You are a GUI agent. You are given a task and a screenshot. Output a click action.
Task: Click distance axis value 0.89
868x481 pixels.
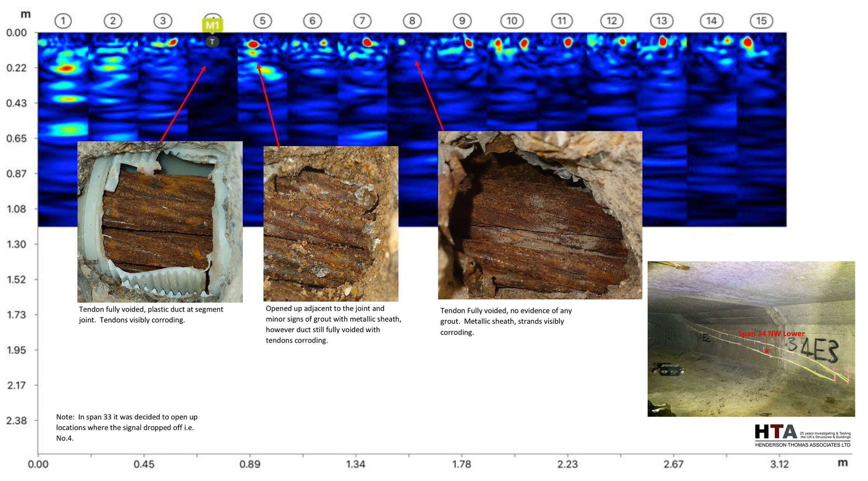[x=250, y=464]
